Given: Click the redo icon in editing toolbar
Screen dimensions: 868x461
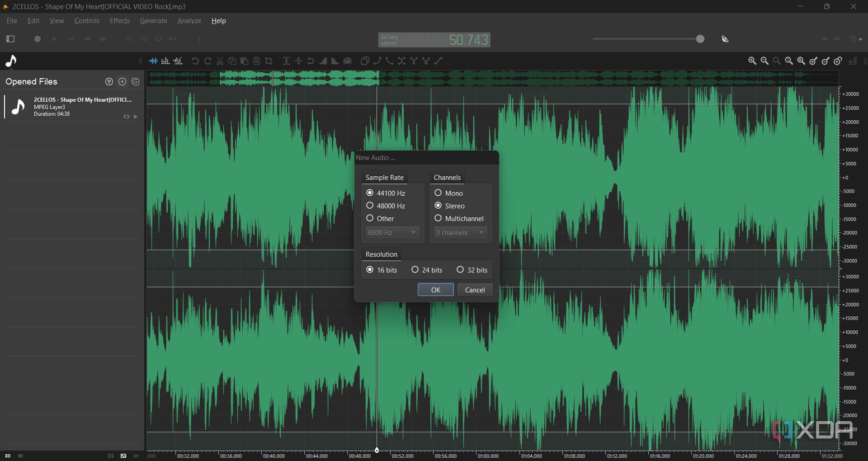Looking at the screenshot, I should tap(208, 61).
